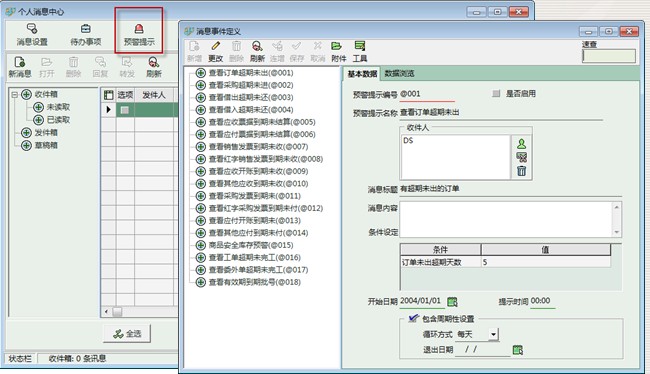Select 查看有效期到期批号(@018)
650x374 pixels.
(x=255, y=282)
